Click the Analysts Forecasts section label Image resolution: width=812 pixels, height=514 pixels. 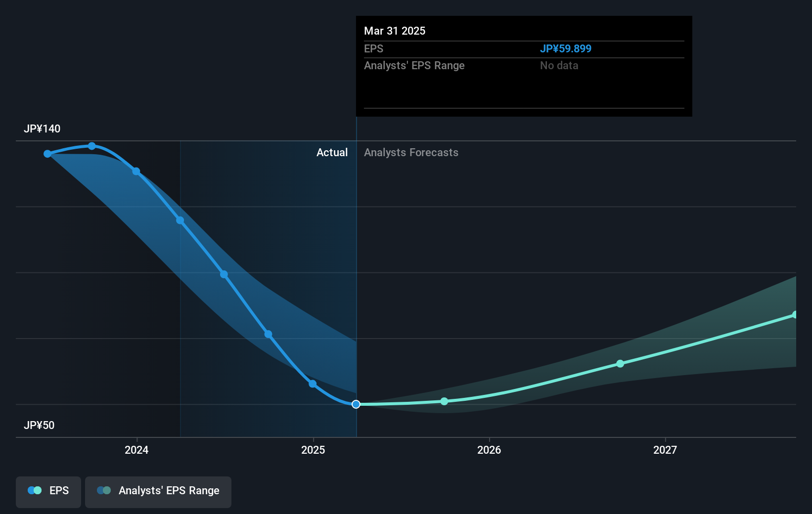pos(411,153)
